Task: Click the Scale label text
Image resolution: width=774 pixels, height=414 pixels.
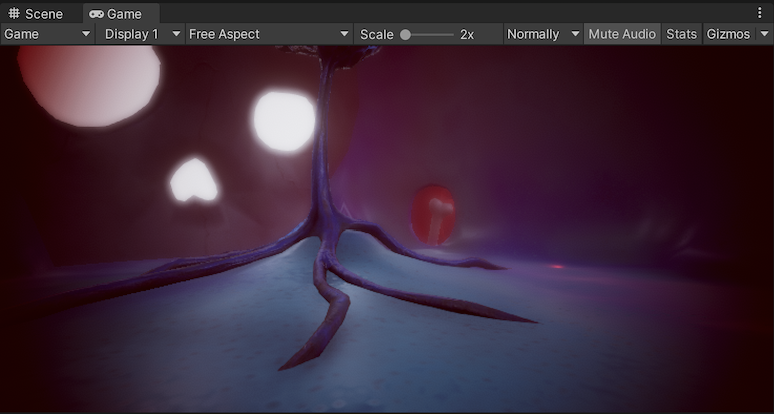Action: (x=377, y=34)
